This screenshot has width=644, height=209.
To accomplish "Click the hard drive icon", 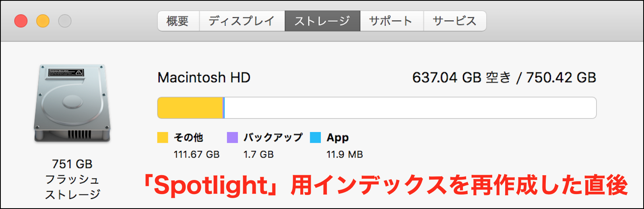I will (72, 103).
